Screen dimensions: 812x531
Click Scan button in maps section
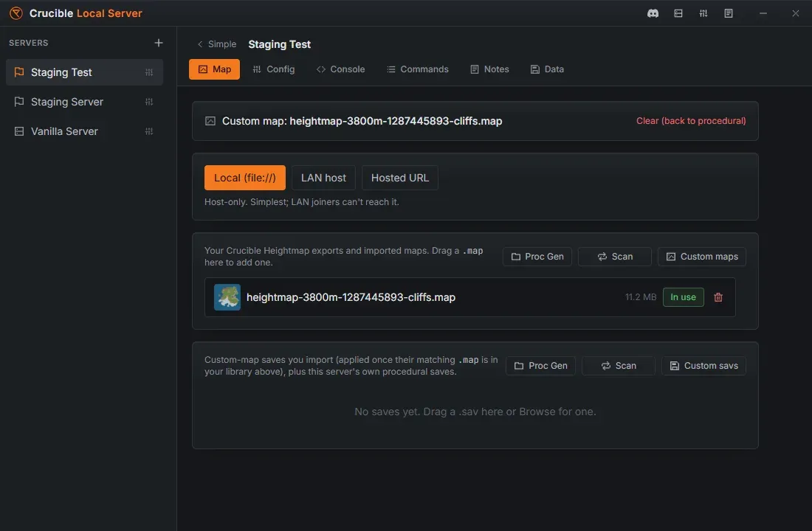tap(615, 257)
